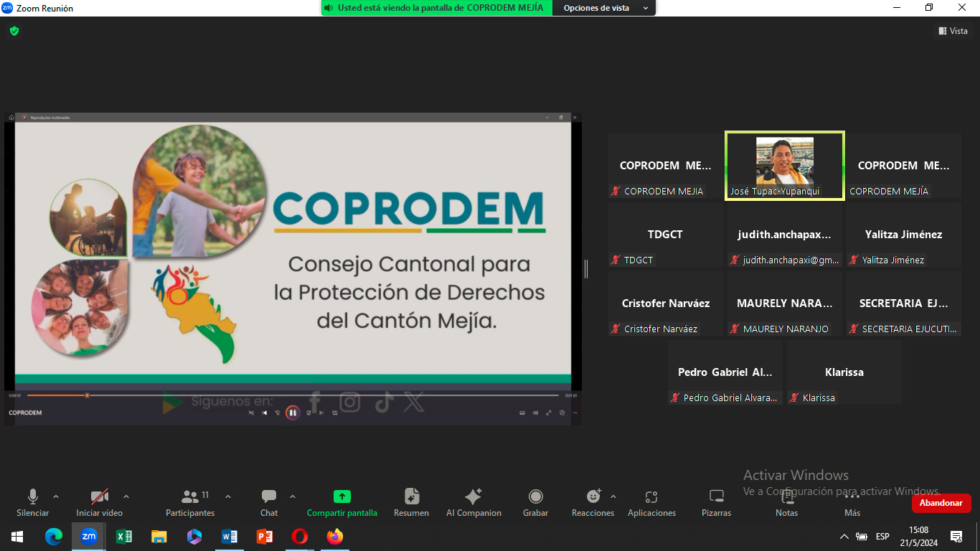Toggle microphone with Silenciar
Screen dimensions: 980x551
33,502
